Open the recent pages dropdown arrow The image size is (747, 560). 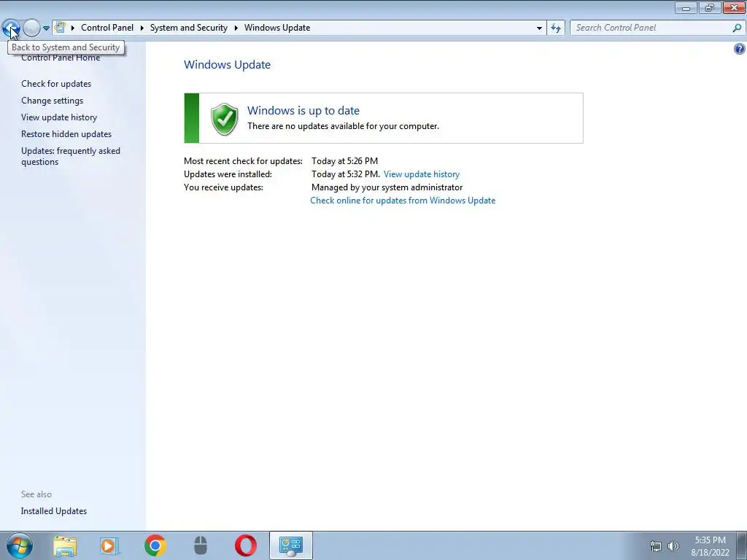[x=46, y=28]
